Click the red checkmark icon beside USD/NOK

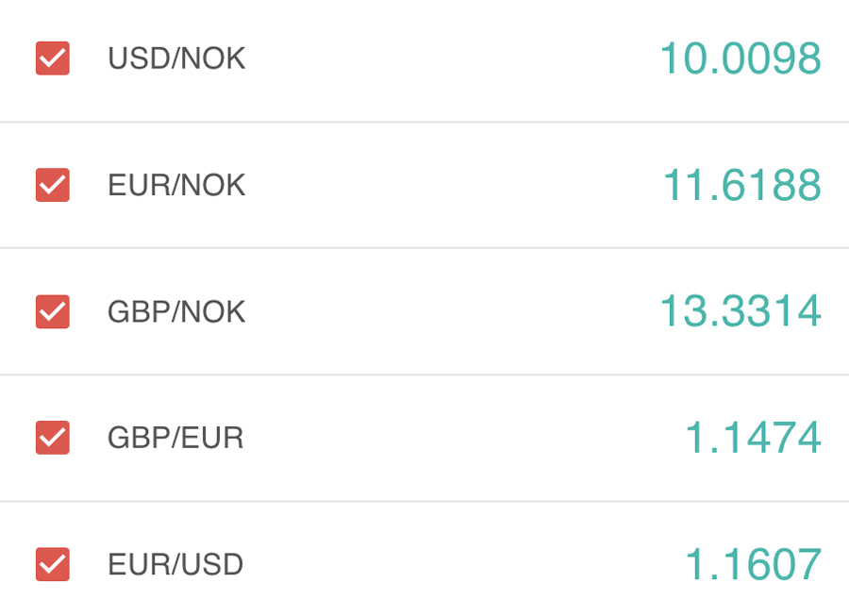[x=53, y=58]
